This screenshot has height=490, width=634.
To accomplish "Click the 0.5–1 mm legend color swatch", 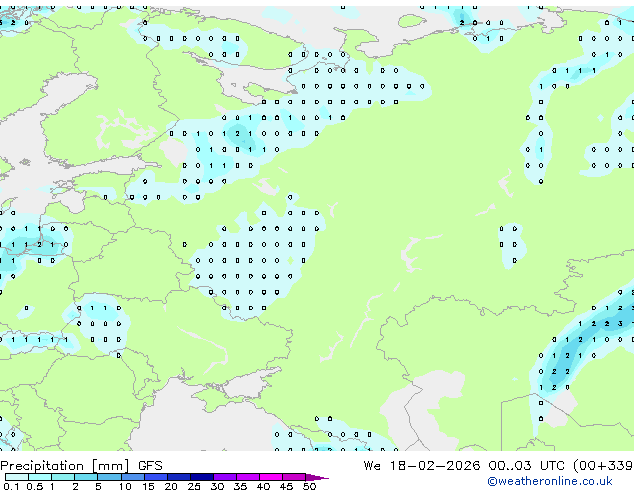I will coord(40,477).
